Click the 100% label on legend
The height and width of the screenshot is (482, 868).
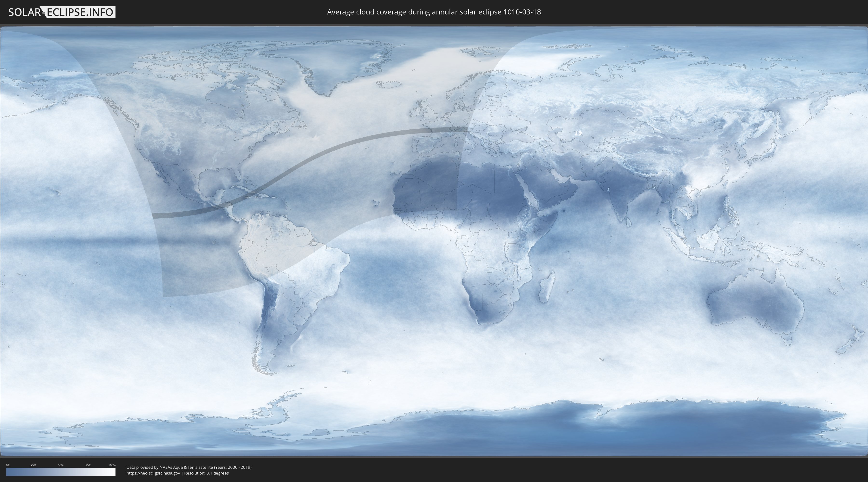tap(112, 465)
